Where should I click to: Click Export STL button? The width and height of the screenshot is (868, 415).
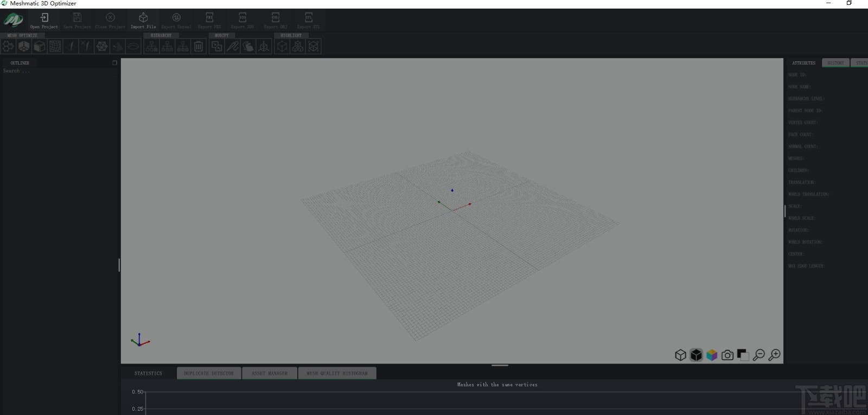pyautogui.click(x=309, y=21)
